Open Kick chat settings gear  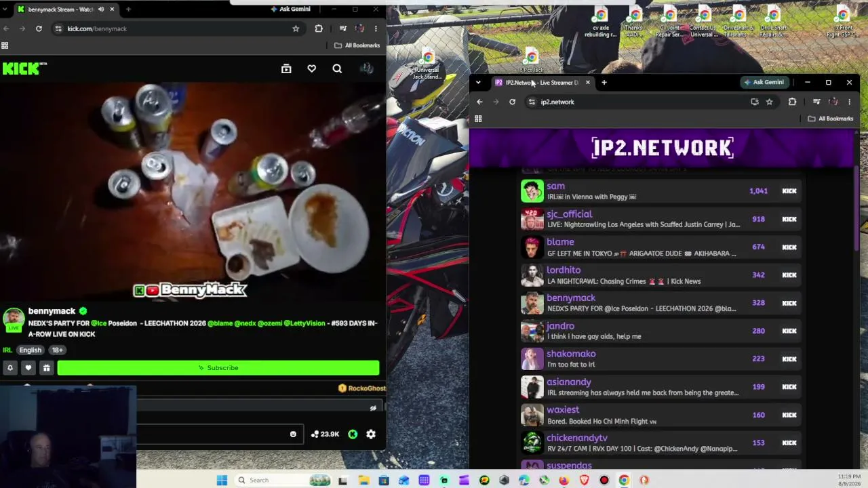pos(371,434)
